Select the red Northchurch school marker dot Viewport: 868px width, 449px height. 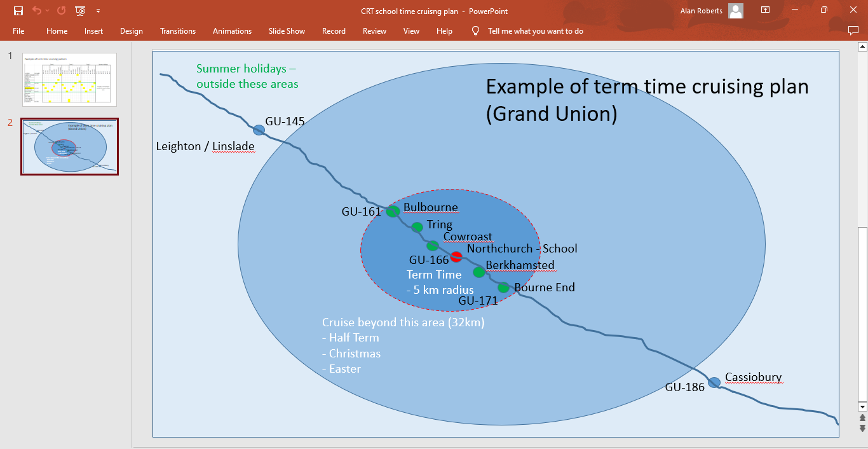click(456, 257)
